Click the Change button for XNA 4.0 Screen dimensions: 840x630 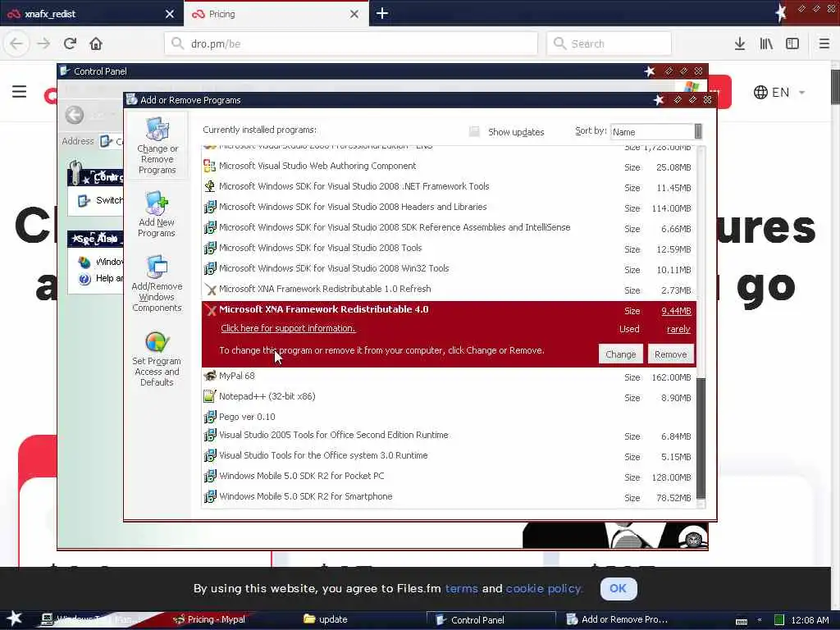[x=620, y=354]
